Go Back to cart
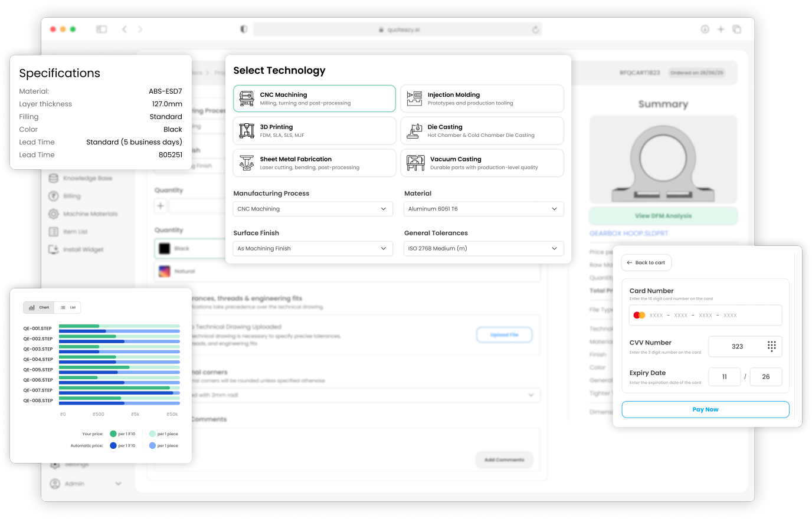Screen dimensions: 812x519 (x=646, y=262)
